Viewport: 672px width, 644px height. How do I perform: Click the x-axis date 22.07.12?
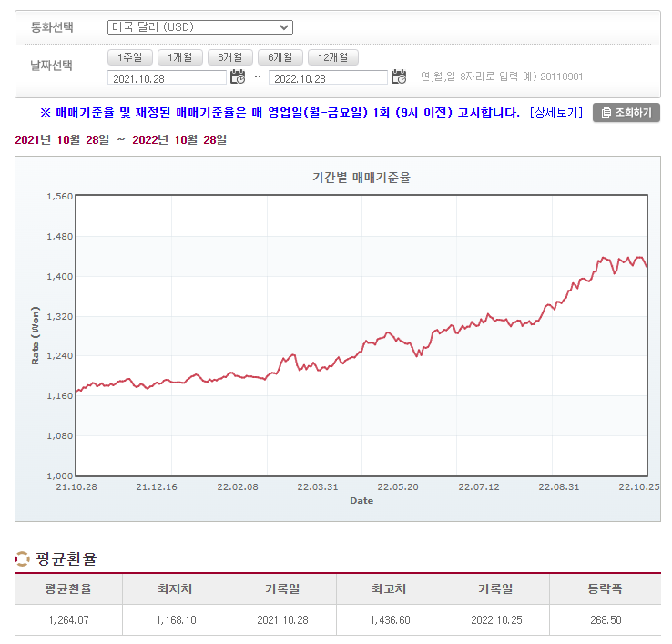pyautogui.click(x=479, y=487)
